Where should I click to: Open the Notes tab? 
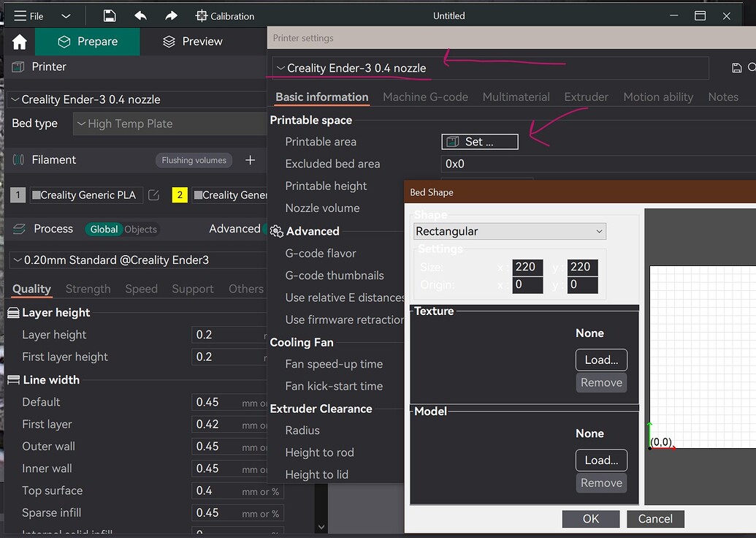click(x=723, y=97)
